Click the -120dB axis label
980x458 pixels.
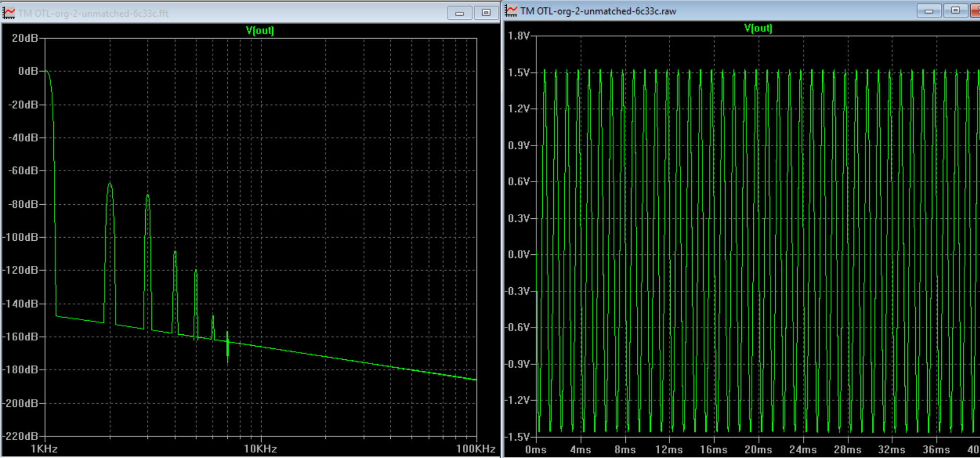click(21, 270)
